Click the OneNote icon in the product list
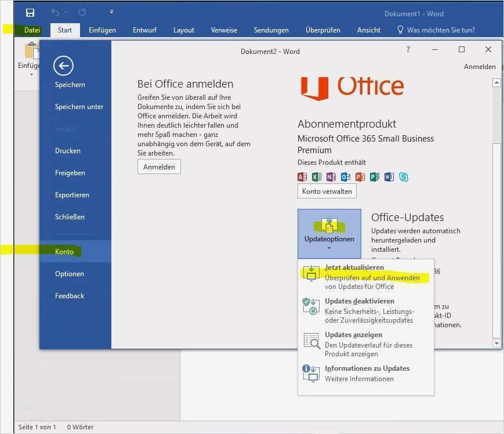504x434 pixels. [x=331, y=177]
